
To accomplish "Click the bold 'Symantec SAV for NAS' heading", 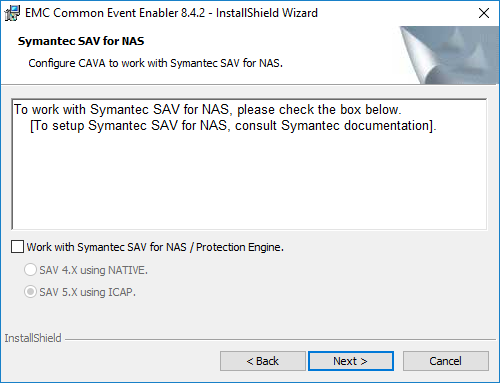I will pos(81,41).
